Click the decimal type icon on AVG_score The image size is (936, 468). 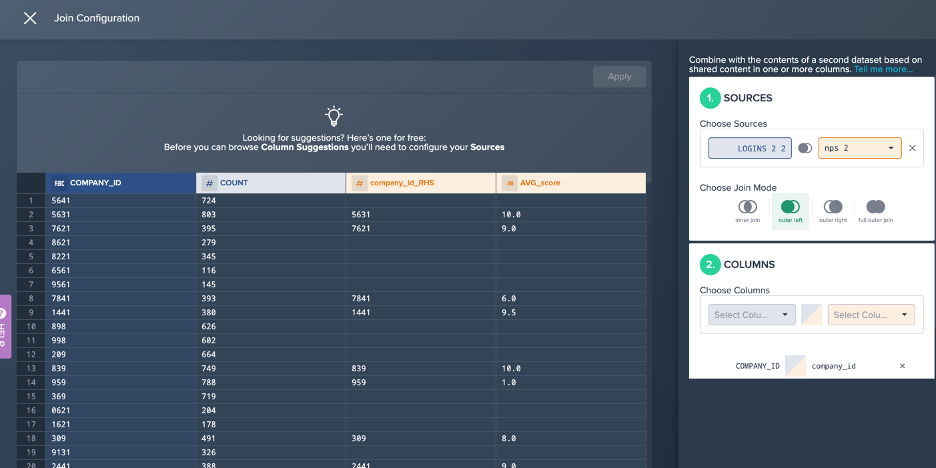[509, 183]
